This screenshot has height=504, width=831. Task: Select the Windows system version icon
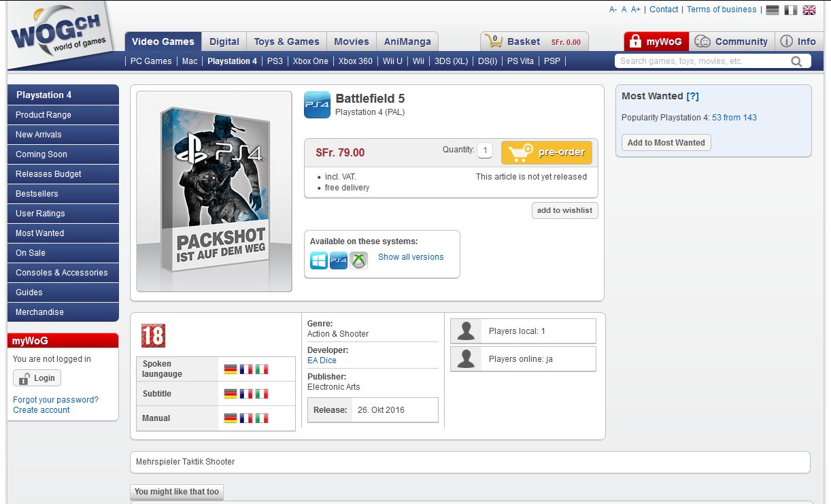point(319,260)
